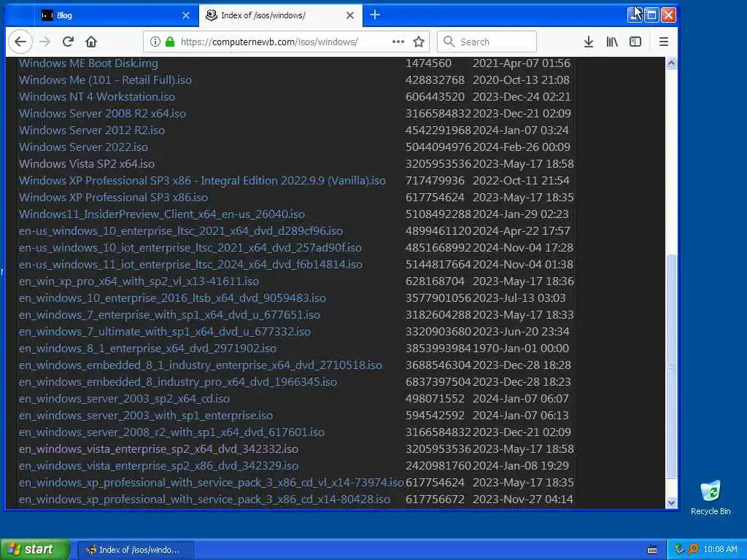Click en_windows_vista_enterprise_sp2_x64 iso link
The width and height of the screenshot is (747, 560).
pos(158,448)
